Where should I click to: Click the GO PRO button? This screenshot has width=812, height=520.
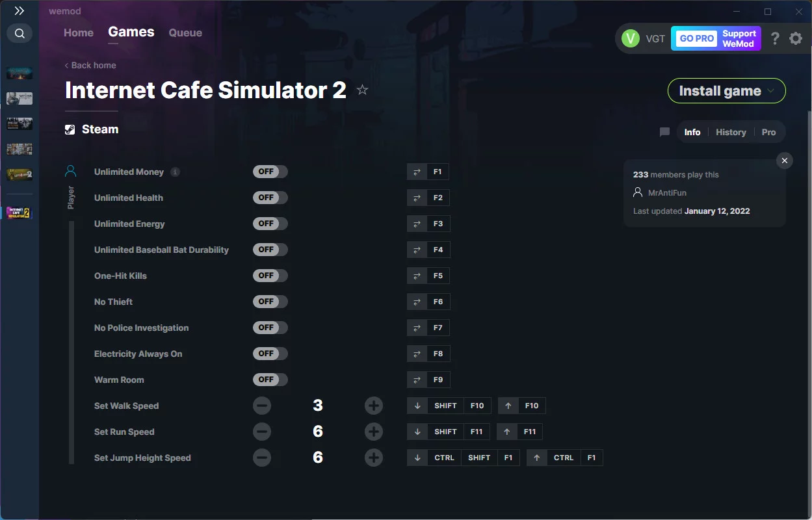point(696,38)
